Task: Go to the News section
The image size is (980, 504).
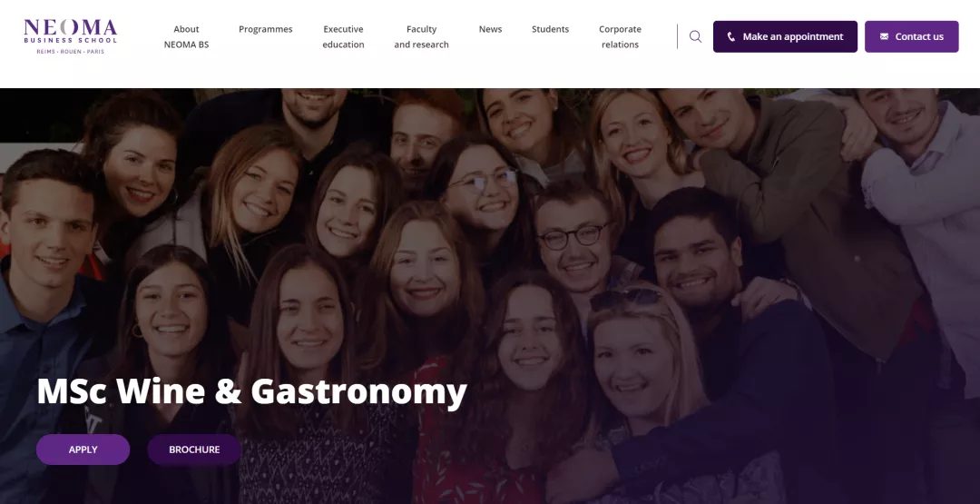Action: tap(490, 29)
